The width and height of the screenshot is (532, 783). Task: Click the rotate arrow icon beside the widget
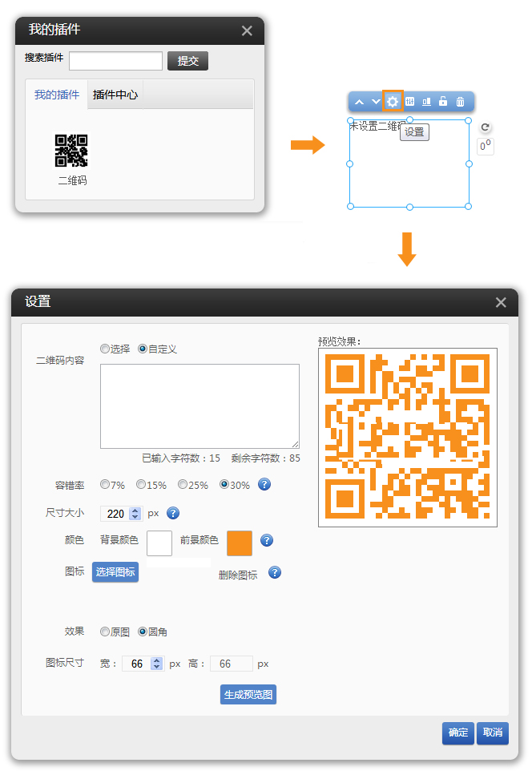(485, 127)
